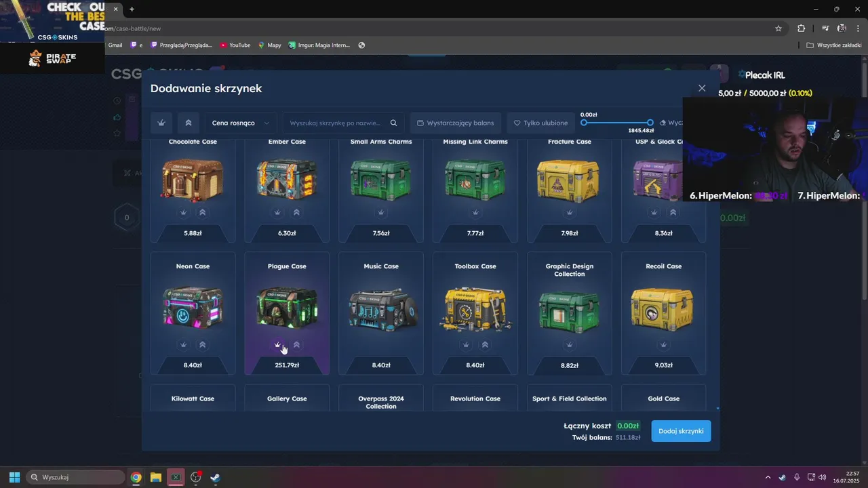Bookmark this page with the star icon
Image resolution: width=868 pixels, height=488 pixels.
click(x=778, y=28)
